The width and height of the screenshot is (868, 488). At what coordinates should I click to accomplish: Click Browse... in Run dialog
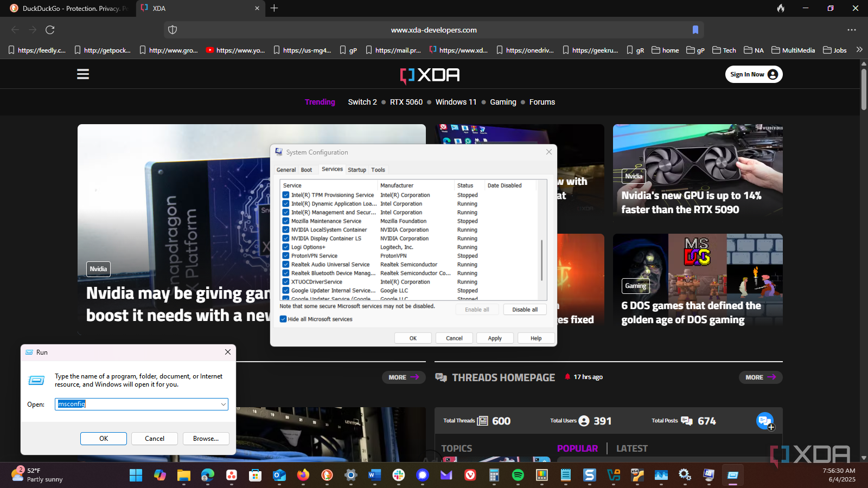(206, 439)
